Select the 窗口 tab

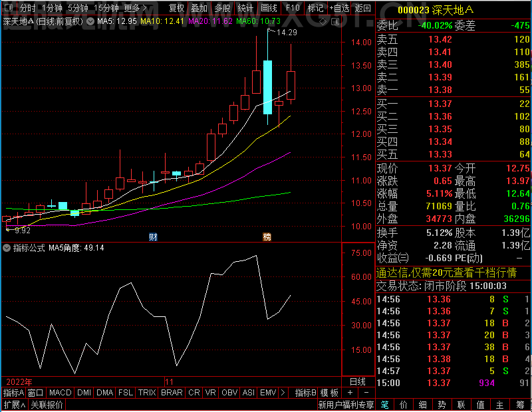pyautogui.click(x=36, y=393)
